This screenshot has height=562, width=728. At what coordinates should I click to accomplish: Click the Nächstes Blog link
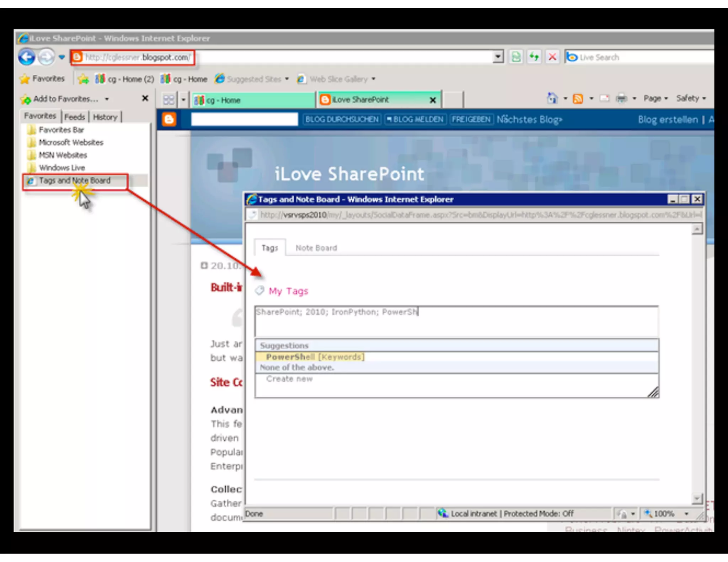pos(529,119)
